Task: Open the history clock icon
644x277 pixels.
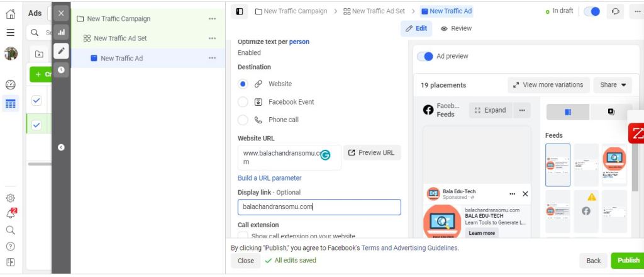Action: coord(60,70)
